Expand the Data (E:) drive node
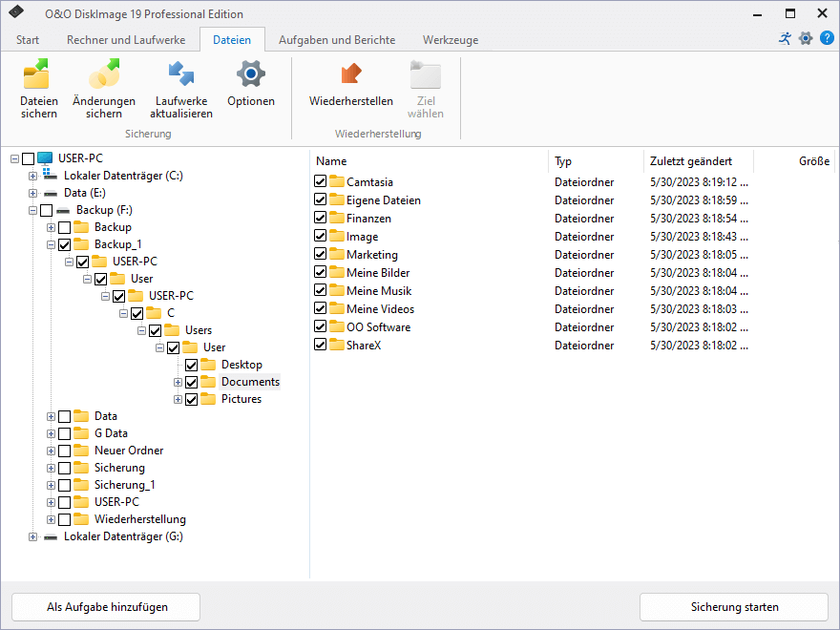This screenshot has height=630, width=840. 32,193
